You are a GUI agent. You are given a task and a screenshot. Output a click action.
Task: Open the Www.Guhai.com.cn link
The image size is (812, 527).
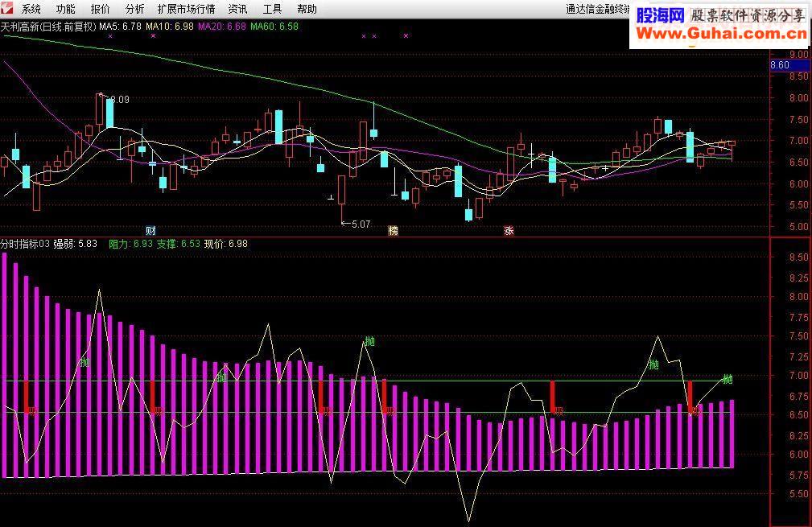[x=721, y=34]
